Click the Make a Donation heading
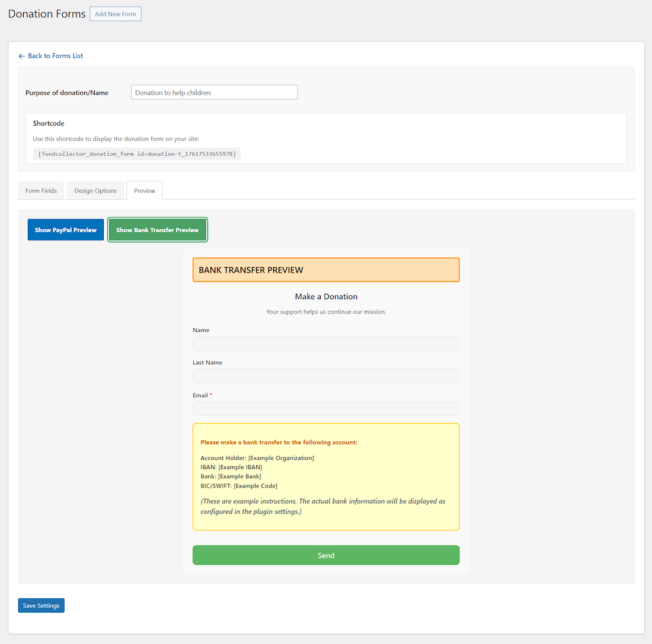This screenshot has width=652, height=644. pyautogui.click(x=325, y=296)
